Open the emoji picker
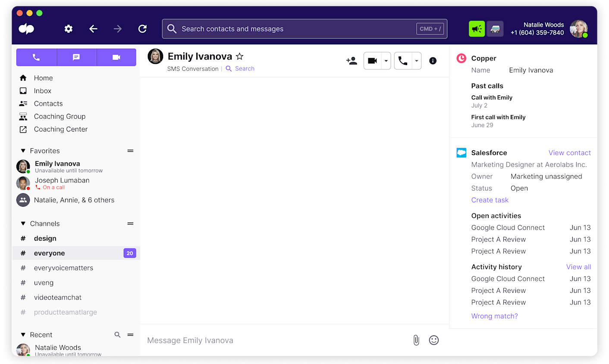The height and width of the screenshot is (364, 609). click(434, 340)
